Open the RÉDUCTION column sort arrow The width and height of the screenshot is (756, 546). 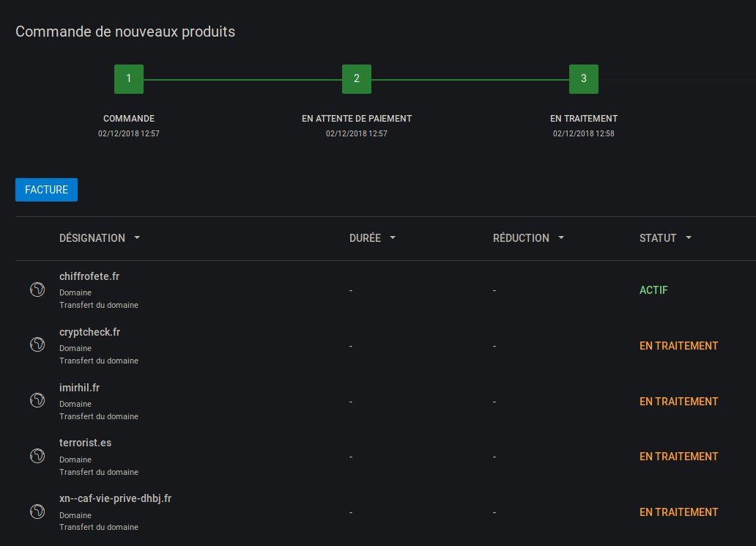[x=561, y=238]
